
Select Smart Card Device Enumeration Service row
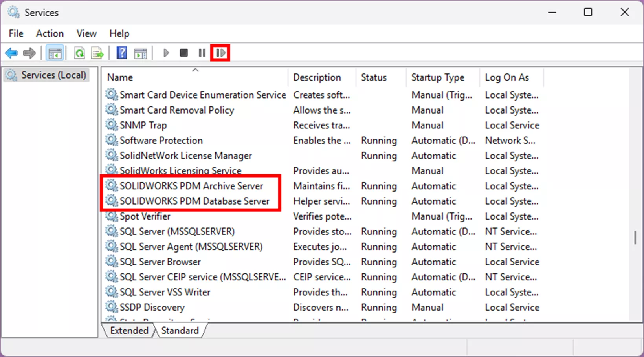(x=322, y=95)
